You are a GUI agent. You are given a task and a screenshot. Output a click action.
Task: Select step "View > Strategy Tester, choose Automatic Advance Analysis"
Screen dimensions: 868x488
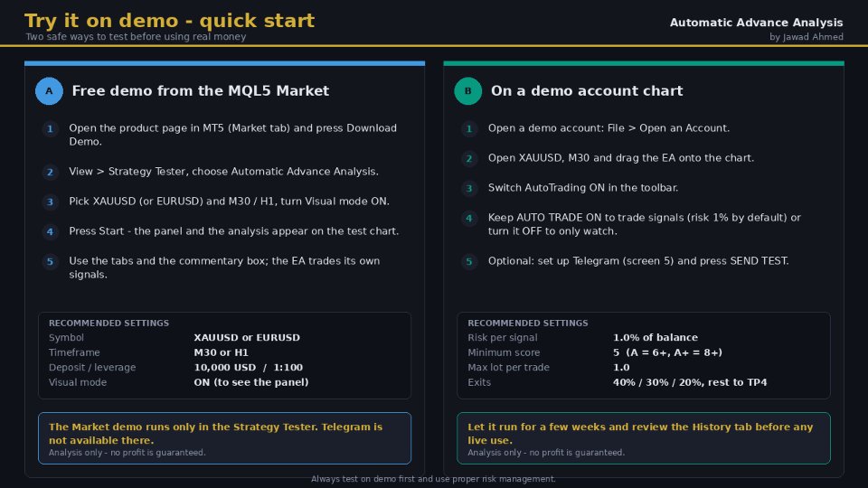tap(223, 172)
